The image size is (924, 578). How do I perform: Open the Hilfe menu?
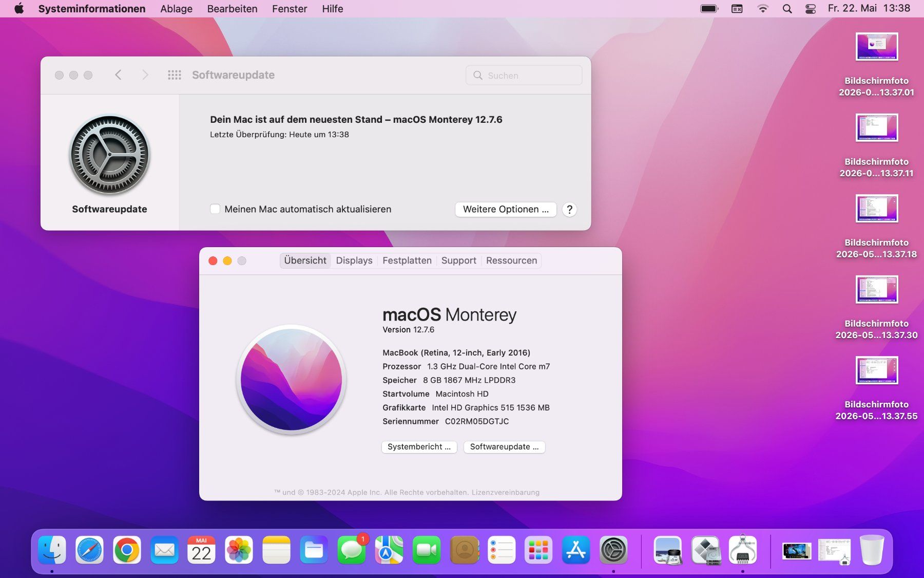click(333, 9)
